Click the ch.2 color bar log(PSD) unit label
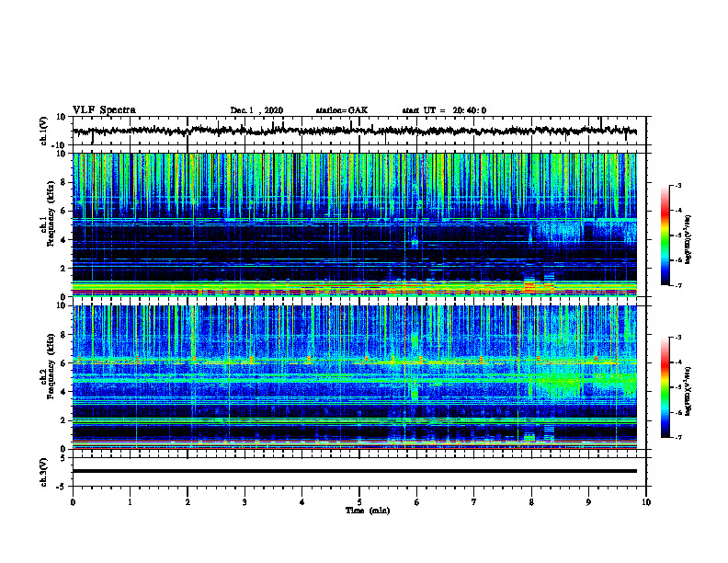The height and width of the screenshot is (563, 728). [688, 391]
